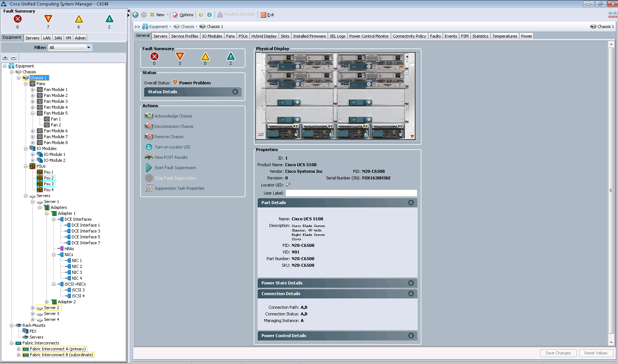The image size is (618, 364).
Task: Switch to the Servers navigation tab
Action: (x=32, y=38)
